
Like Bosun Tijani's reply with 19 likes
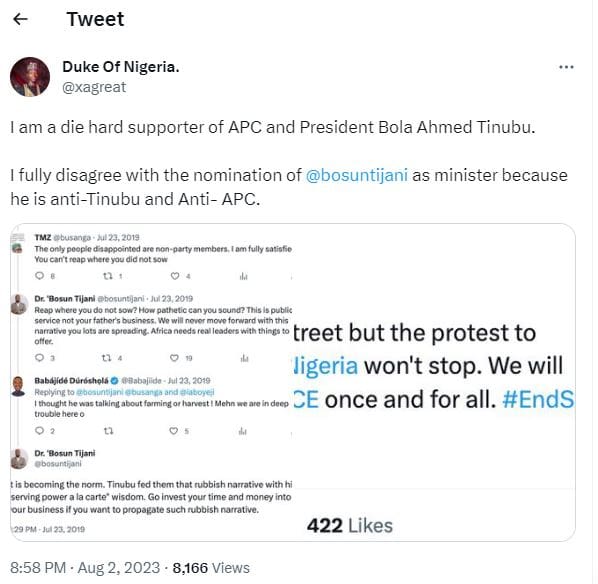pos(174,358)
